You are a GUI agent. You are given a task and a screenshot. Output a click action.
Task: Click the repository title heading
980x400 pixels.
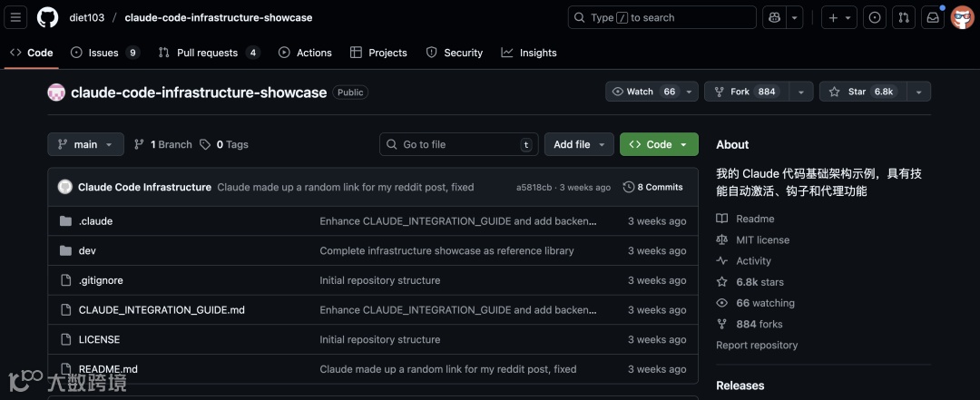pyautogui.click(x=199, y=93)
